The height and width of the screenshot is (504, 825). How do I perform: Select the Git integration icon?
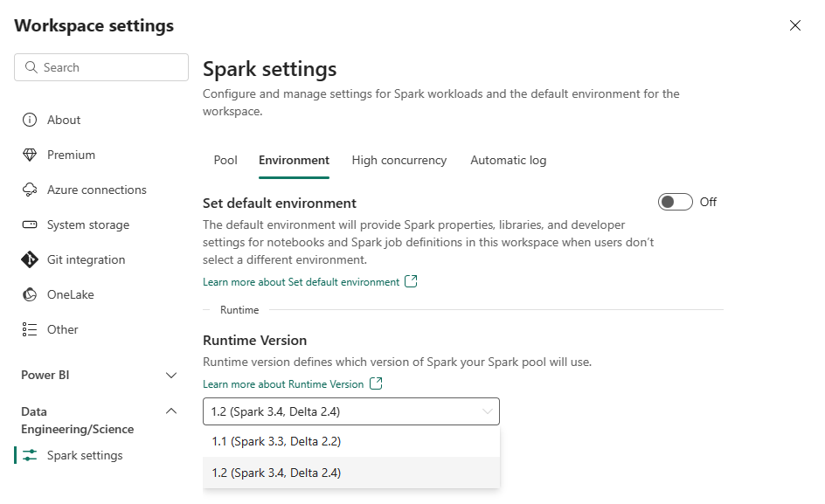click(30, 259)
